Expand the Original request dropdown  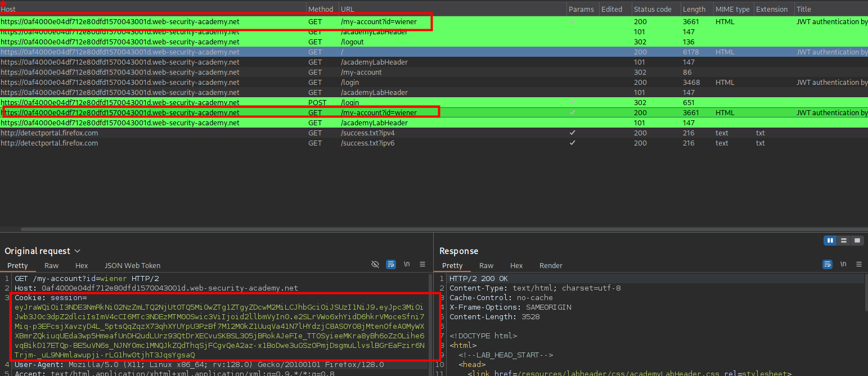(x=77, y=251)
